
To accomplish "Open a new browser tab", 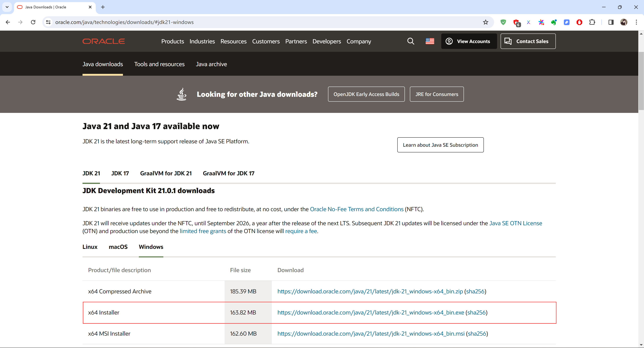I will (x=103, y=7).
